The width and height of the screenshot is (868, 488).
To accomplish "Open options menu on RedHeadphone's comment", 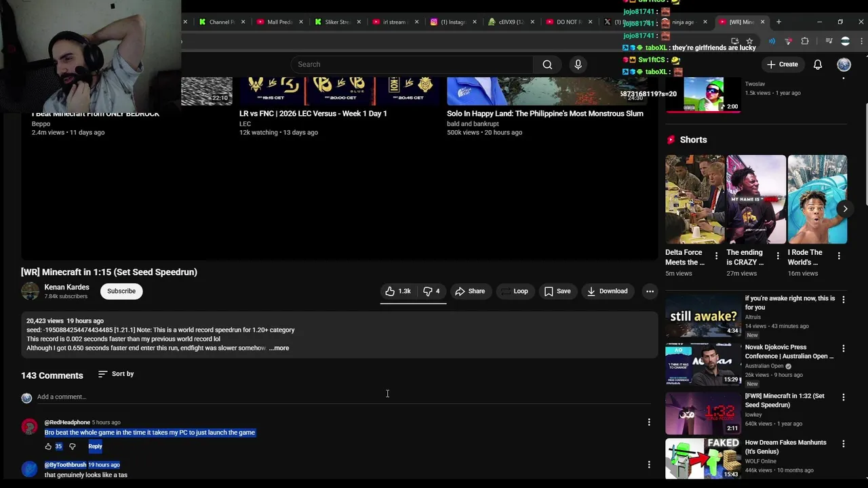I will (x=649, y=422).
